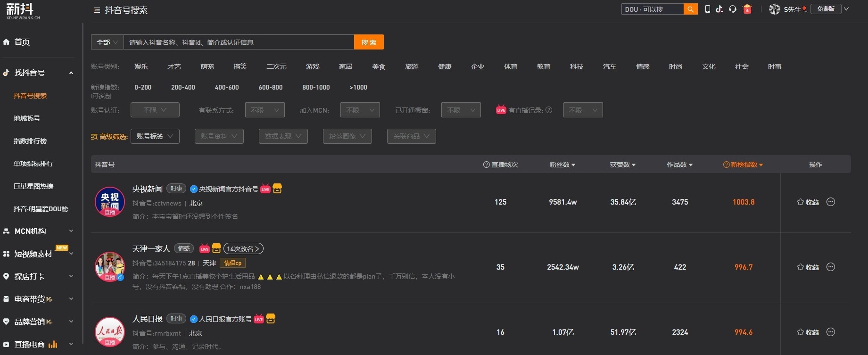Click the orange search magnifier in top bar
This screenshot has height=355, width=868.
point(690,9)
